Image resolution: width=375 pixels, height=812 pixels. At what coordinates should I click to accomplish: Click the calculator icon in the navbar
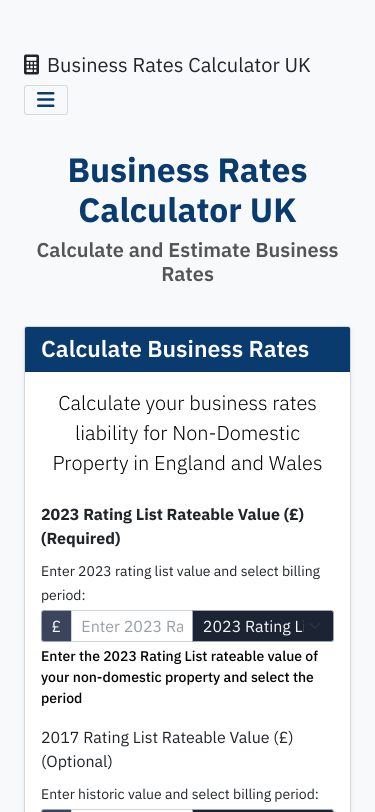(32, 65)
